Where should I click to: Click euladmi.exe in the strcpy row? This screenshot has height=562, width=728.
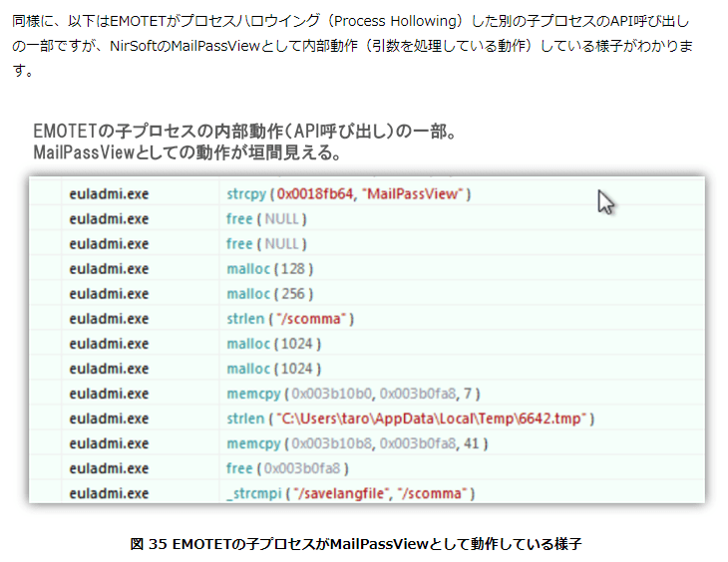(x=109, y=194)
